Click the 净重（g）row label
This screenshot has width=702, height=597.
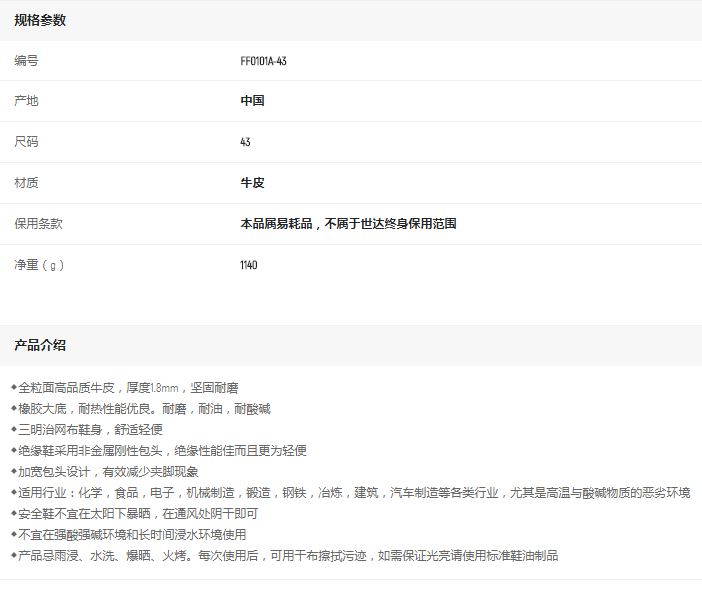click(x=39, y=265)
